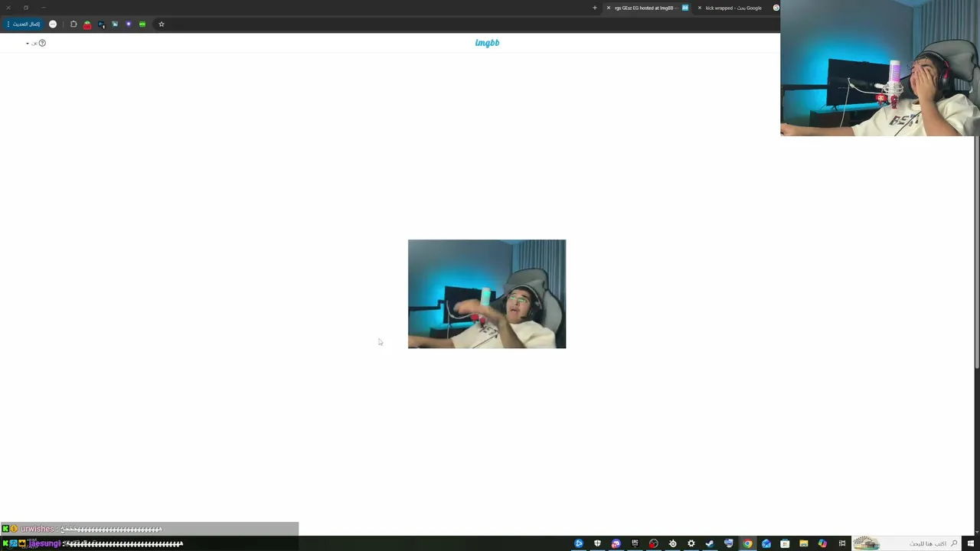Screen dimensions: 980x551
Task: Open the monitor app icon on taskbar
Action: [x=729, y=543]
